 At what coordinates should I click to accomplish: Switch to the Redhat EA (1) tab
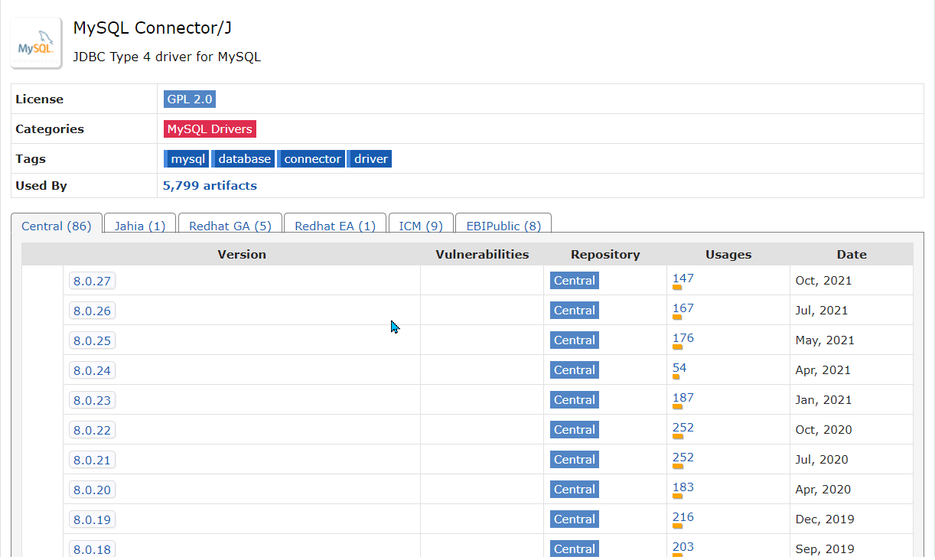(335, 226)
